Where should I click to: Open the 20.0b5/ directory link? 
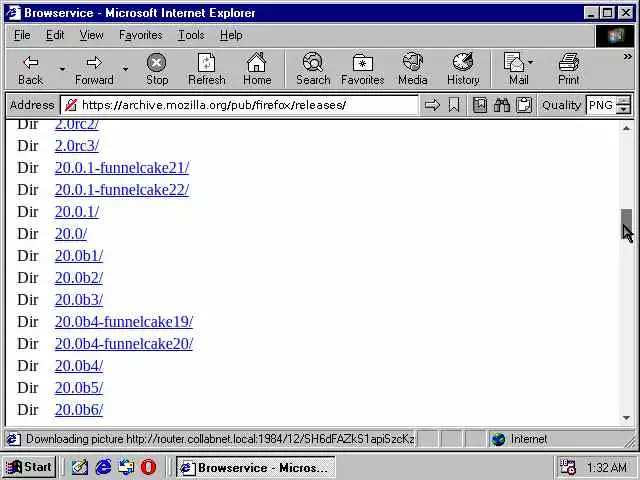point(79,388)
